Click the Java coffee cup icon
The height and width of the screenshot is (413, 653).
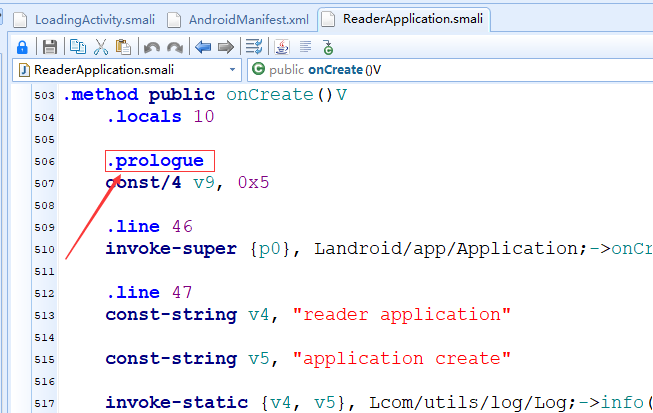[282, 47]
